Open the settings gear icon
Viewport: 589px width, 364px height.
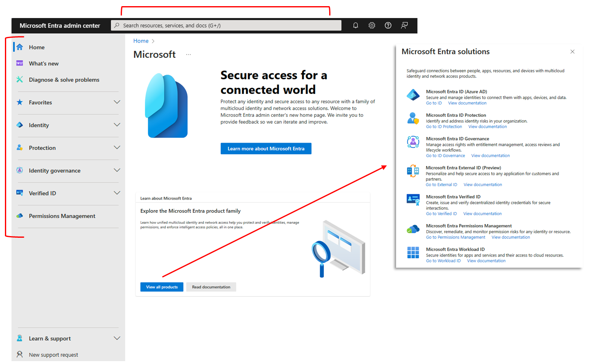tap(372, 25)
